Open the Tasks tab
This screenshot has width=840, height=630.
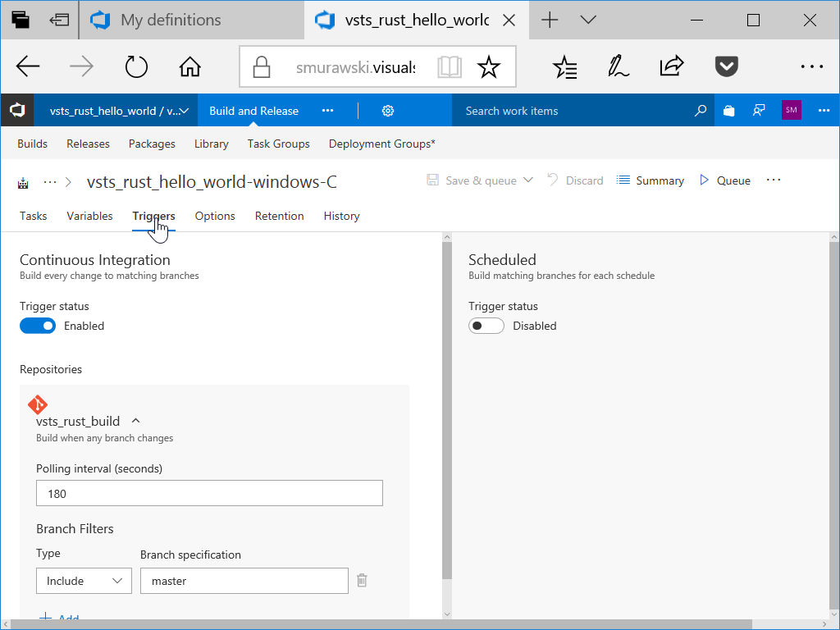pos(33,216)
